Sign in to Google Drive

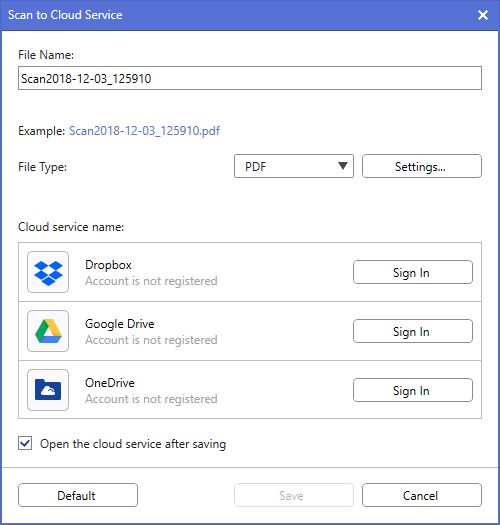413,331
